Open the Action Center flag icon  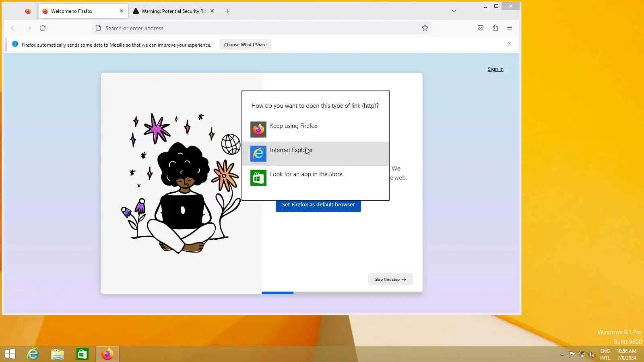(572, 354)
